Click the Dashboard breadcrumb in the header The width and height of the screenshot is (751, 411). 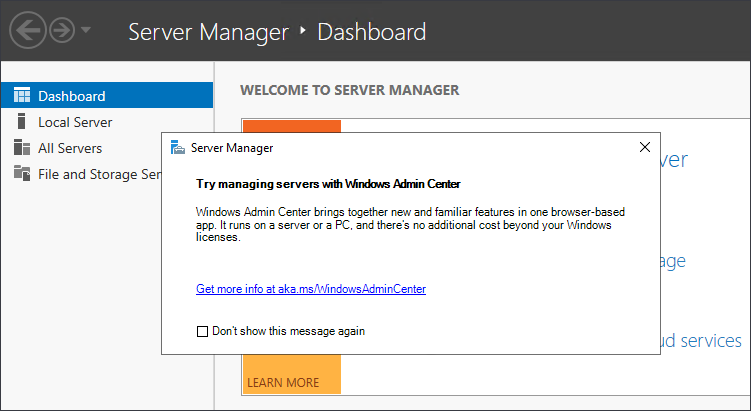(x=372, y=32)
